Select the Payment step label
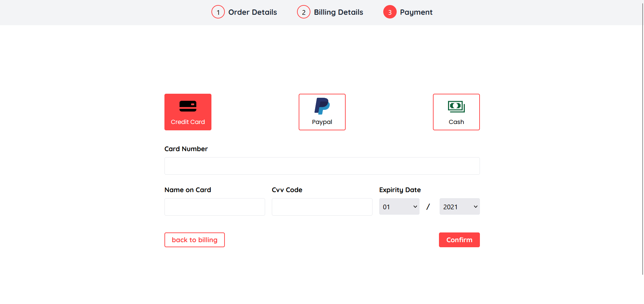The image size is (644, 304). tap(416, 12)
